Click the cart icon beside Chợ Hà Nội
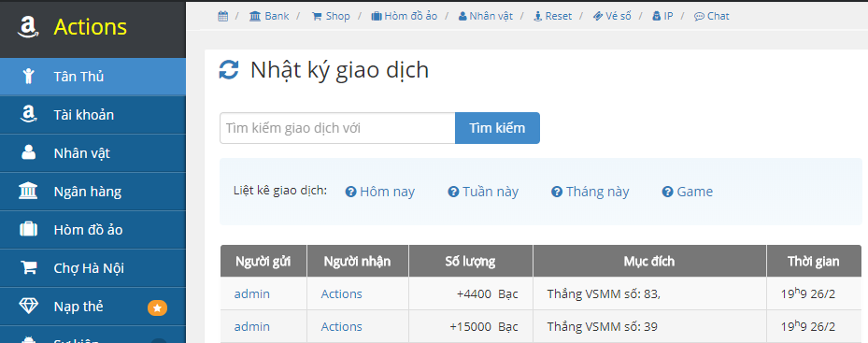 pos(28,267)
